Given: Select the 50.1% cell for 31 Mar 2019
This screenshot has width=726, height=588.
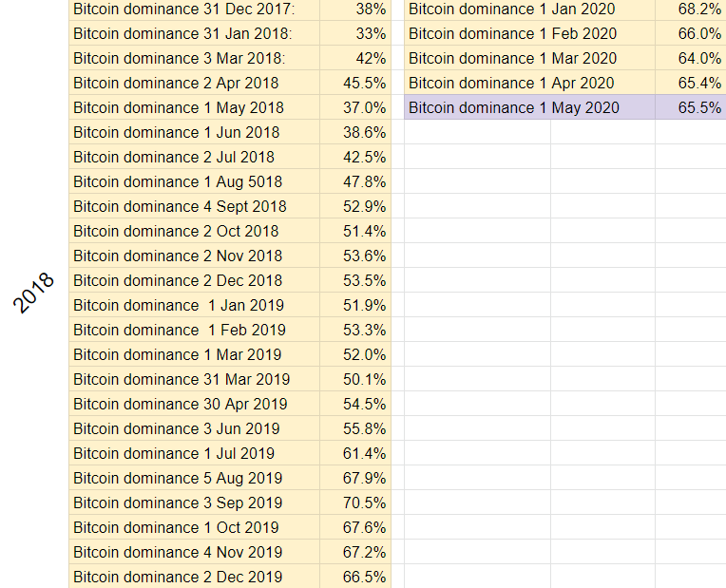Looking at the screenshot, I should coord(355,379).
